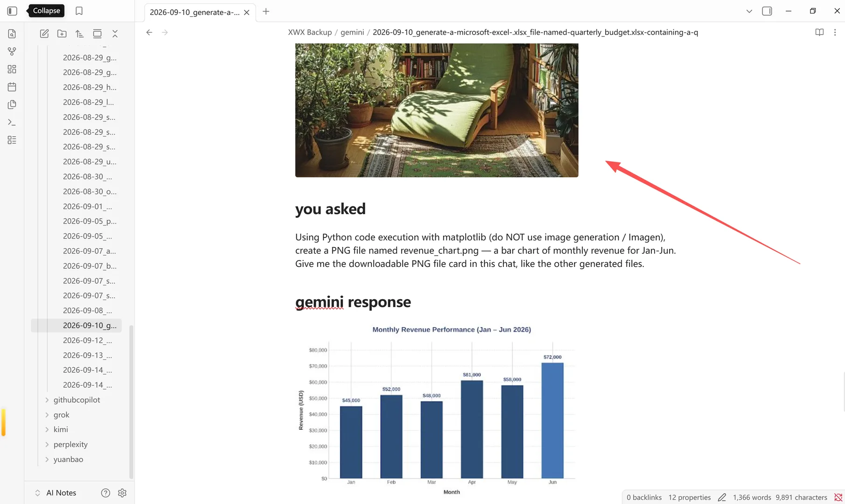Open vault settings gear
The height and width of the screenshot is (504, 845).
(122, 493)
